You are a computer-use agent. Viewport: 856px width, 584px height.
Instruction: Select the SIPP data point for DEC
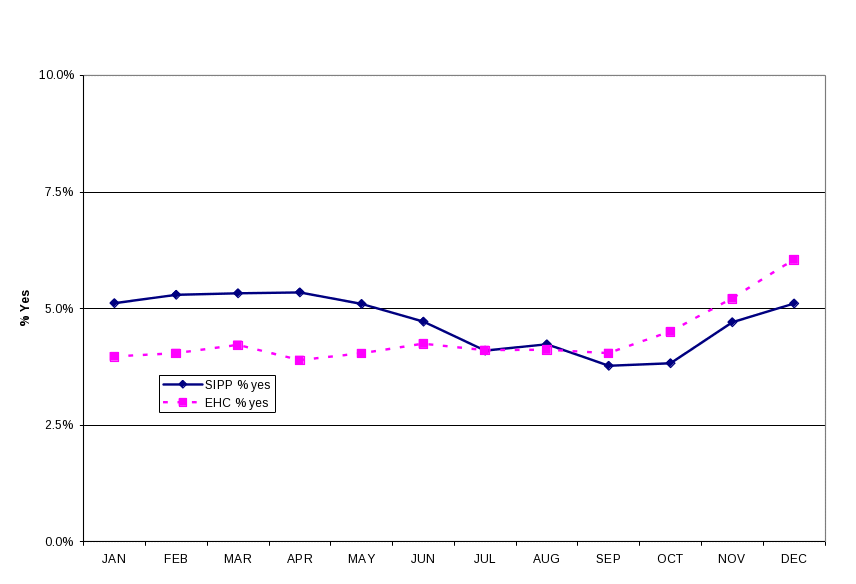794,303
